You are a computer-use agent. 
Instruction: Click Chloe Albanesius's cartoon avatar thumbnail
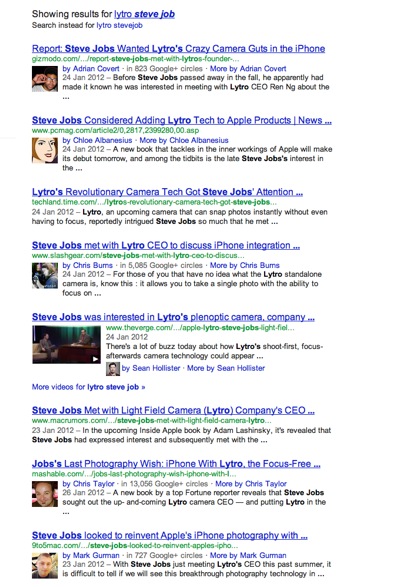click(45, 150)
